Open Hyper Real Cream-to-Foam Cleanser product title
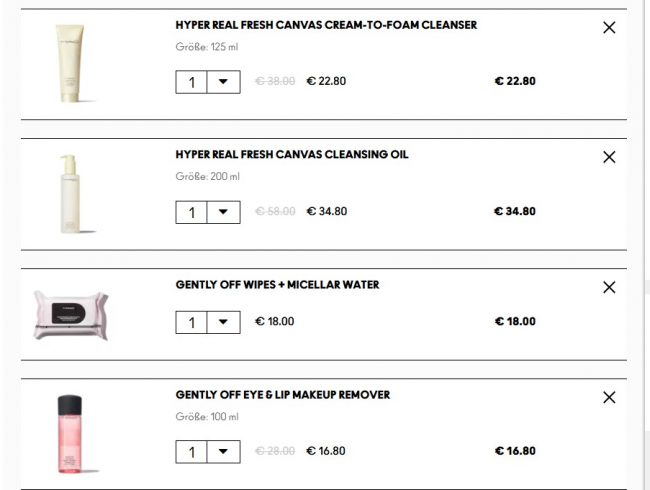The image size is (650, 490). [x=326, y=25]
